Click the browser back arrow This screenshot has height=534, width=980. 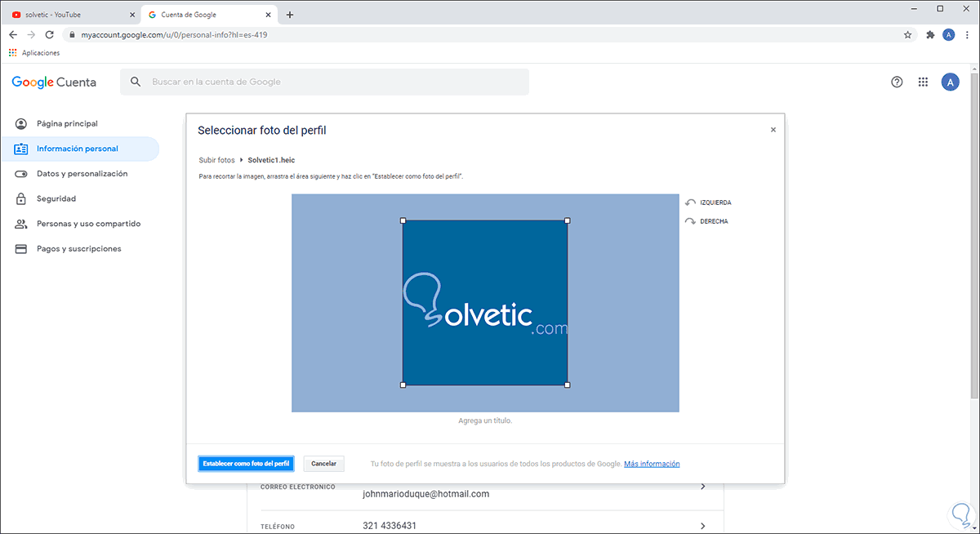[13, 35]
